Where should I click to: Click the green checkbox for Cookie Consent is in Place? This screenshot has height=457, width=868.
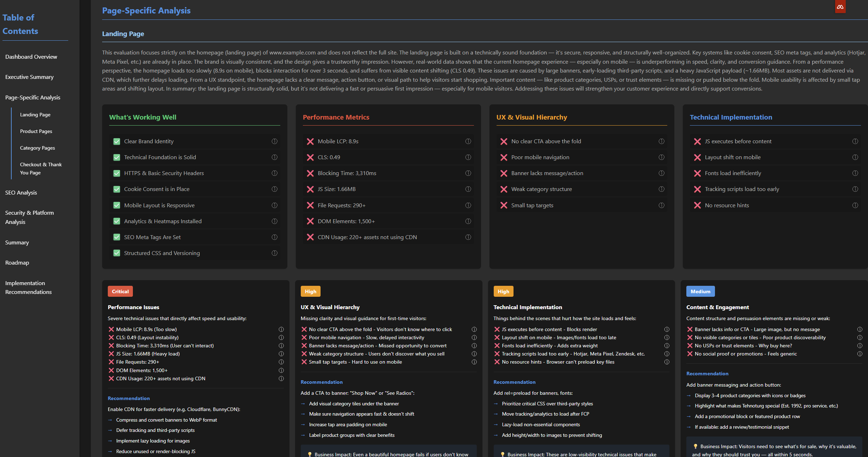point(117,189)
